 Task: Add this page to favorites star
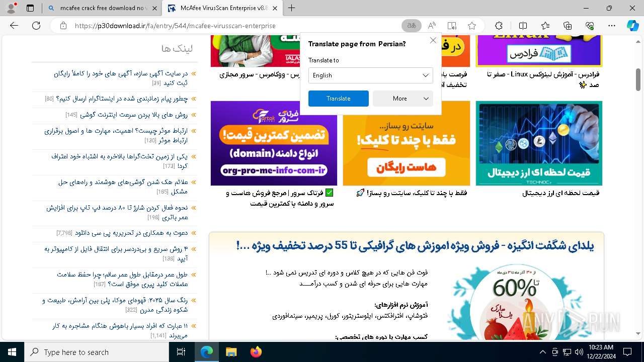click(x=471, y=26)
